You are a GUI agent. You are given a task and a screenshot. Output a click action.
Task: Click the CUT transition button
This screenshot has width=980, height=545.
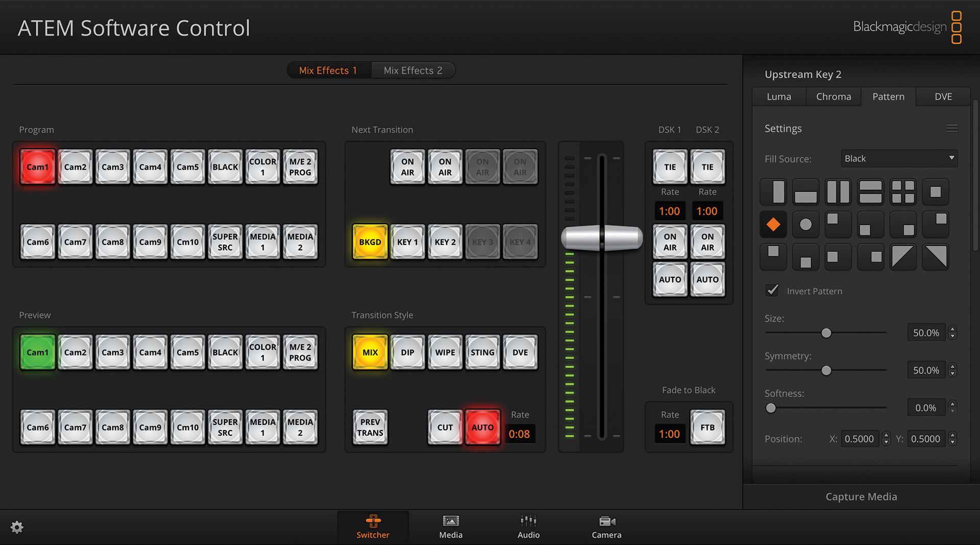coord(445,427)
